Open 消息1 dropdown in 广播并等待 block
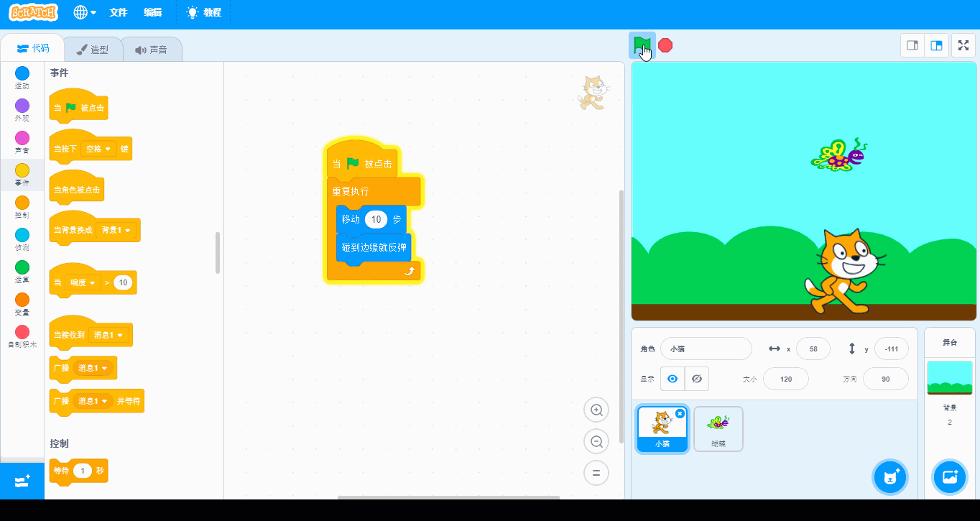Screen dimensions: 980x521 point(93,401)
